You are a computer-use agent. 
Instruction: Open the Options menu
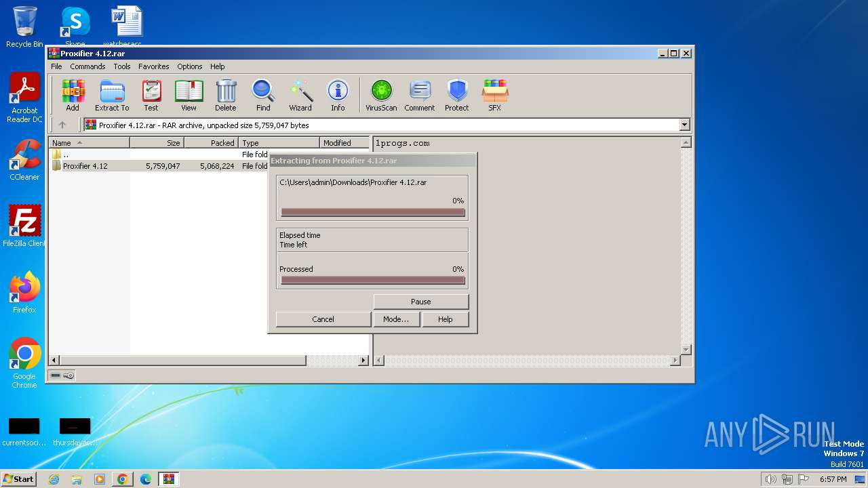[x=190, y=66]
